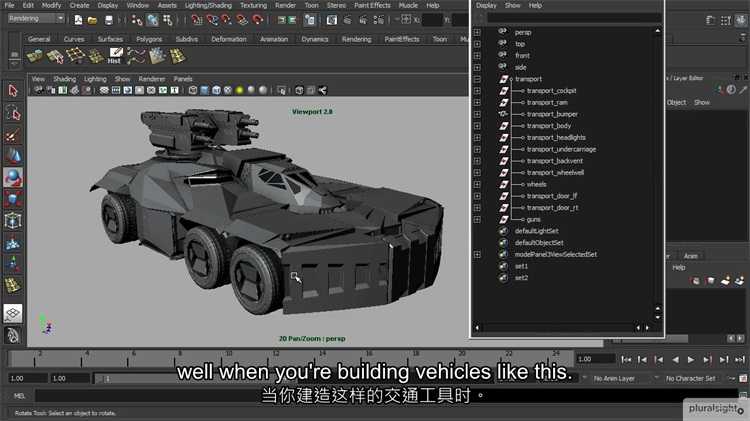
Task: Click the current frame field showing 1.00
Action: (596, 359)
